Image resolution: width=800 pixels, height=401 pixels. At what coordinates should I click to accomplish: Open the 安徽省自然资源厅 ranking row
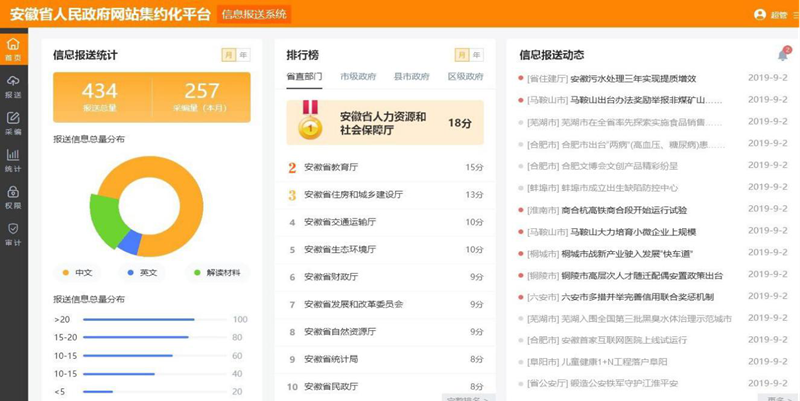[385, 332]
